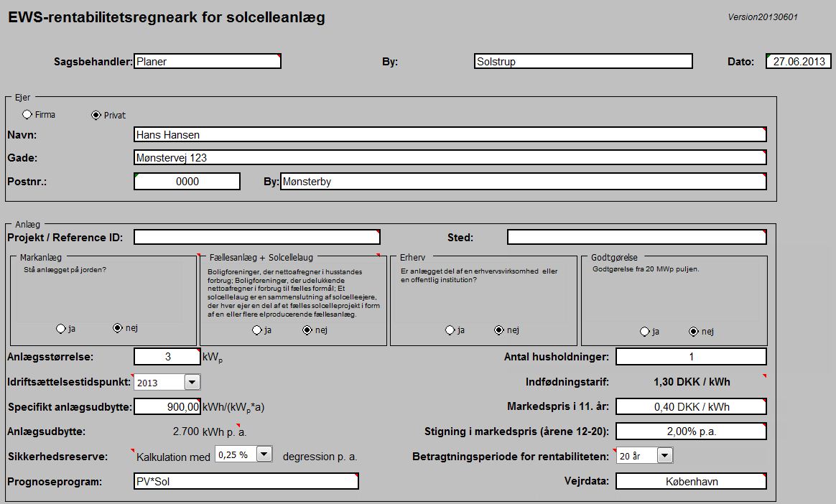Open the Betragtningsperiode dropdown showing 20 år
Image resolution: width=836 pixels, height=504 pixels.
coord(664,455)
